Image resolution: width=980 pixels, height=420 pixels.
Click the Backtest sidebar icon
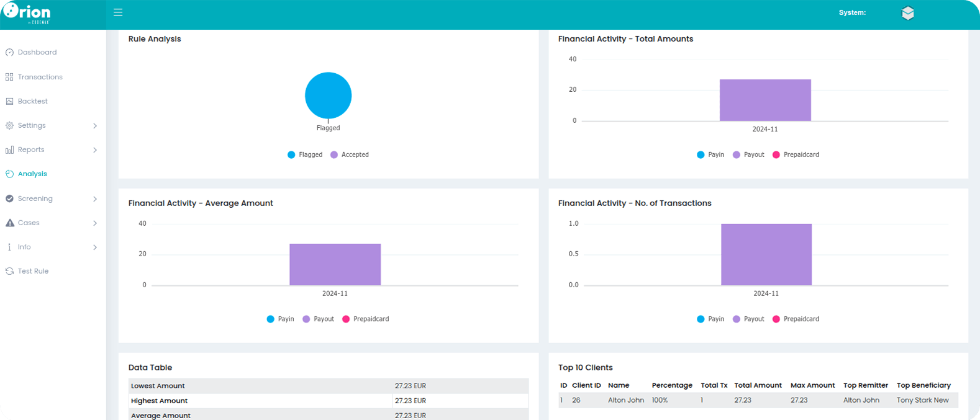click(x=9, y=101)
